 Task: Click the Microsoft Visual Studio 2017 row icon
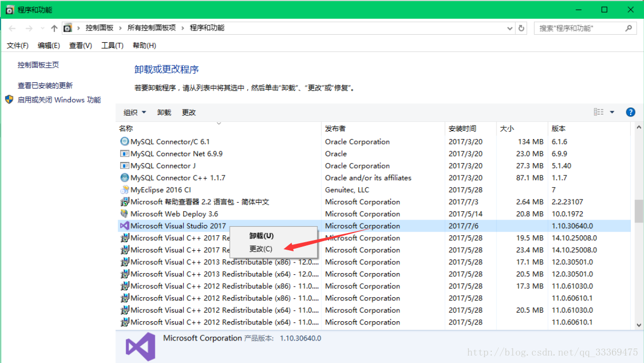pyautogui.click(x=124, y=226)
